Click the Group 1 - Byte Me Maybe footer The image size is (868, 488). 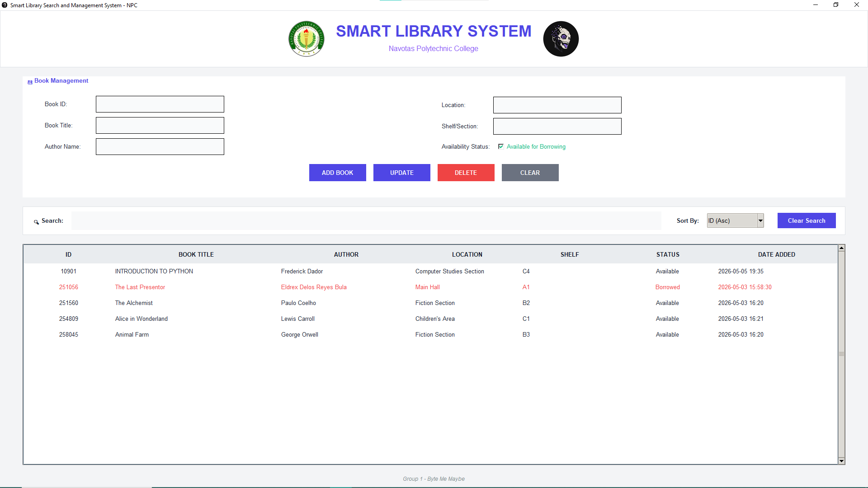pos(434,479)
